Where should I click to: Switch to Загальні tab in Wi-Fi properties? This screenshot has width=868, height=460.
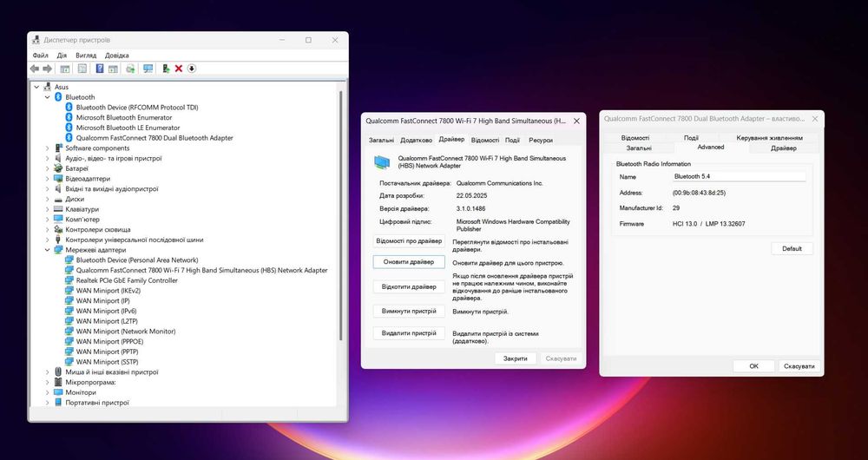pos(381,140)
